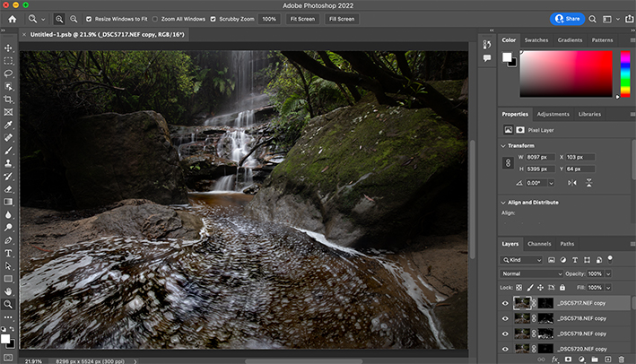
Task: Uncheck Resize Windows to Fit
Action: click(89, 18)
